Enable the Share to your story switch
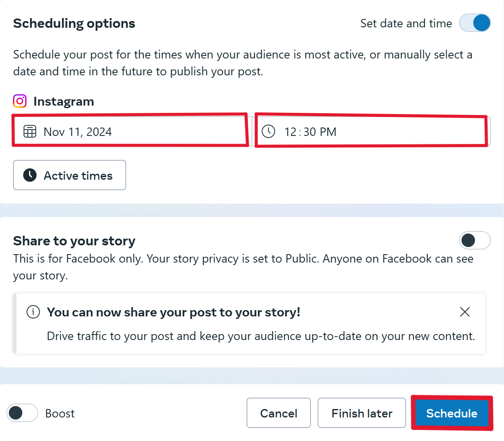504x441 pixels. (x=475, y=240)
